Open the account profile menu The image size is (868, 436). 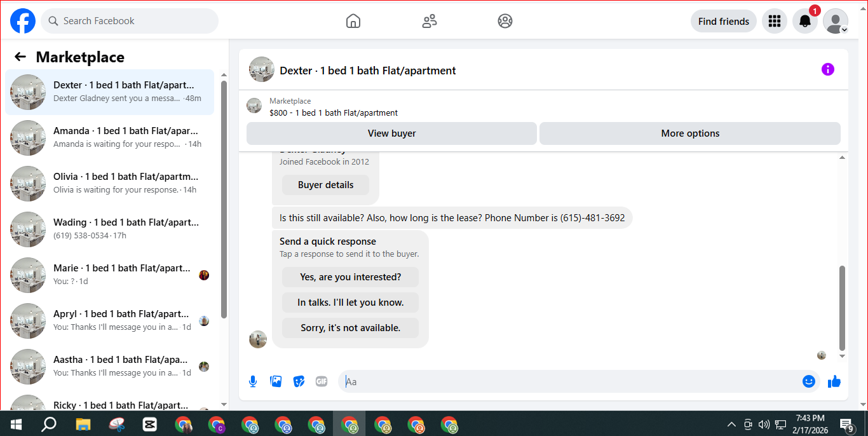836,21
